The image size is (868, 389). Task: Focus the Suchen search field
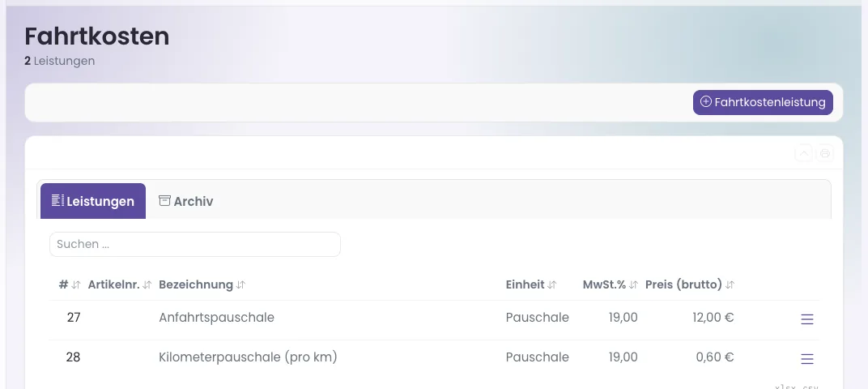(x=195, y=245)
